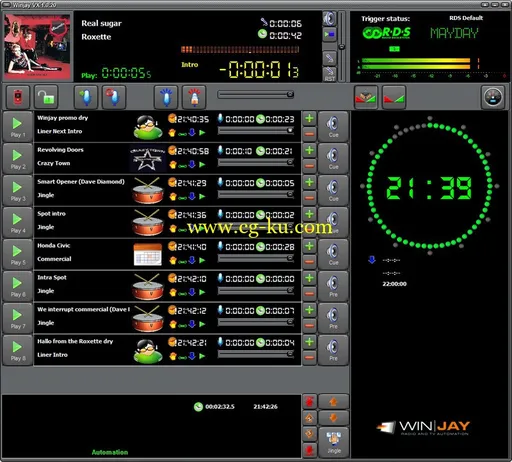
Task: Click the top red delete button at bottom
Action: (309, 402)
